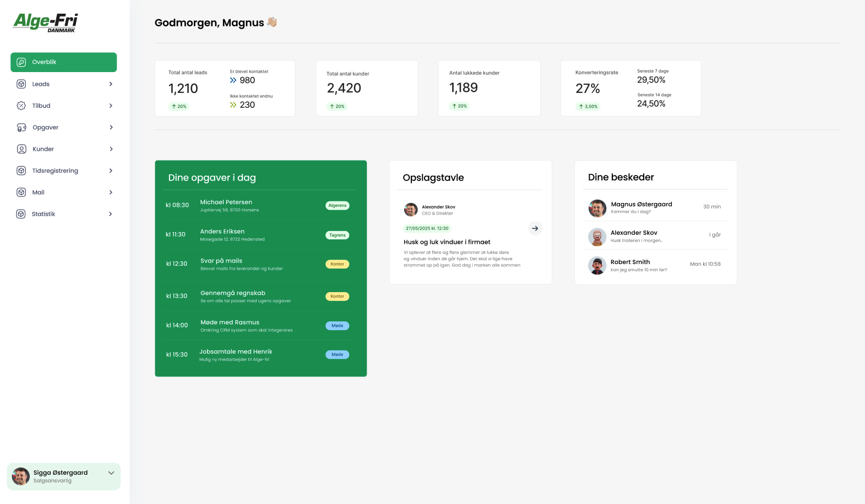Click the Konverteringsrate 3,50% badge
This screenshot has height=504, width=865.
[x=588, y=107]
